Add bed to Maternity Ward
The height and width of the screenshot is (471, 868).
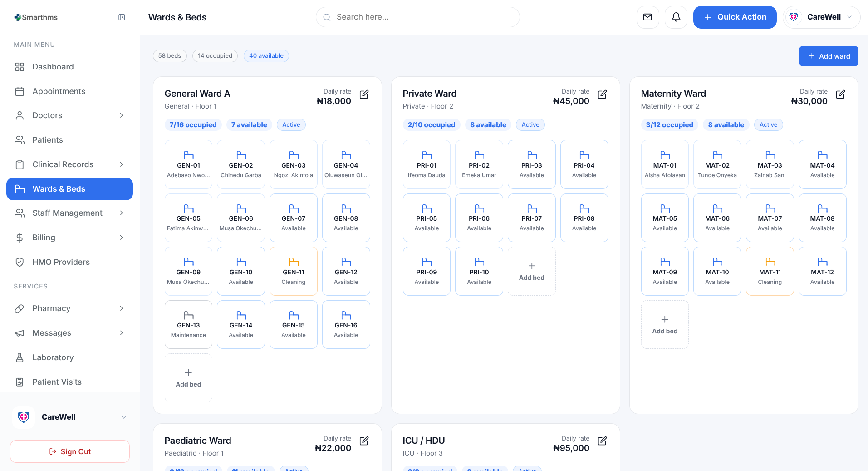(665, 324)
